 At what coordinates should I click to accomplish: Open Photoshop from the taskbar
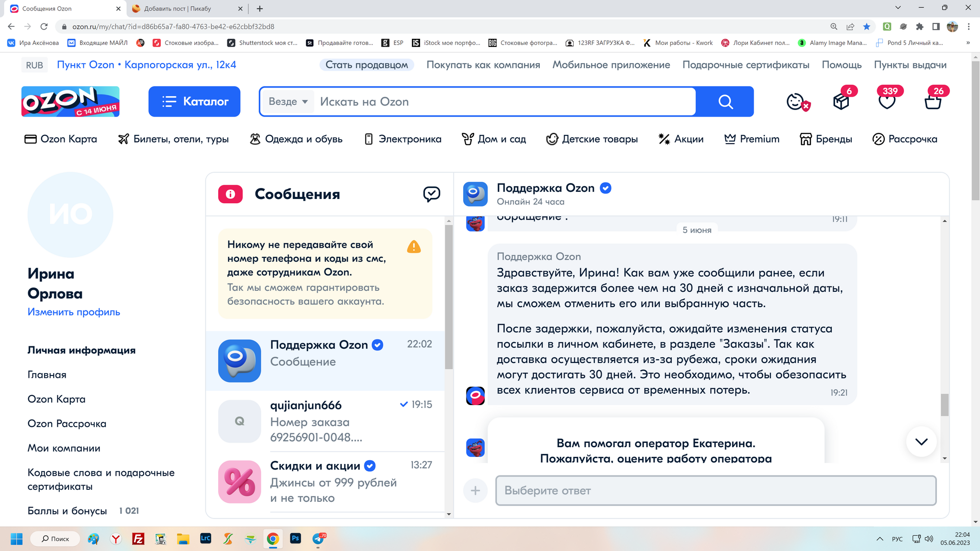pos(295,539)
